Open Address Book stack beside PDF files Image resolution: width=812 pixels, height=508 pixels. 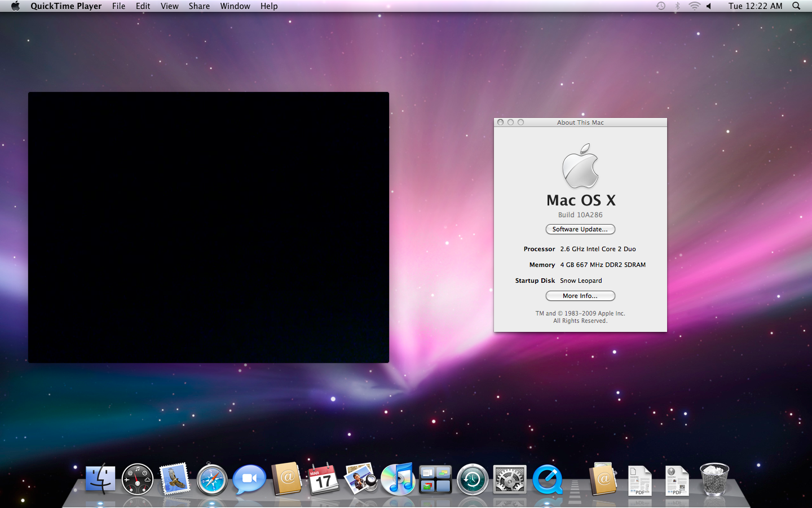[x=603, y=479]
